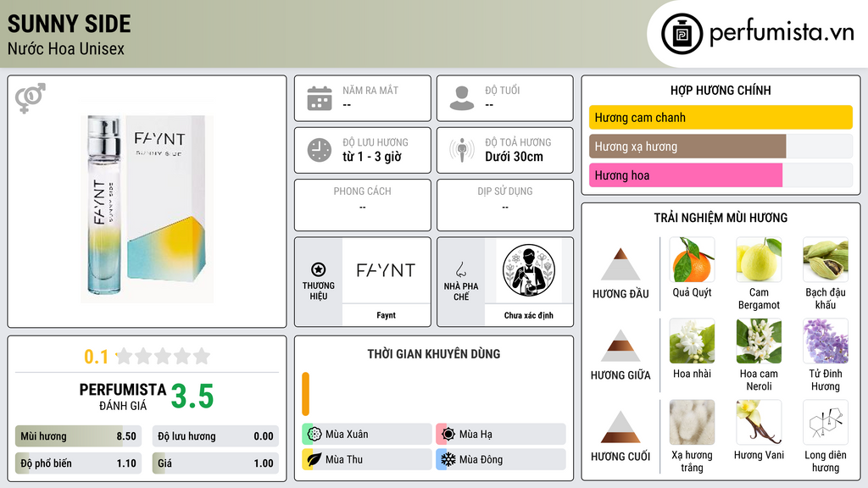Click the Trải nghiệm mùi hương heading
868x488 pixels.
[721, 218]
